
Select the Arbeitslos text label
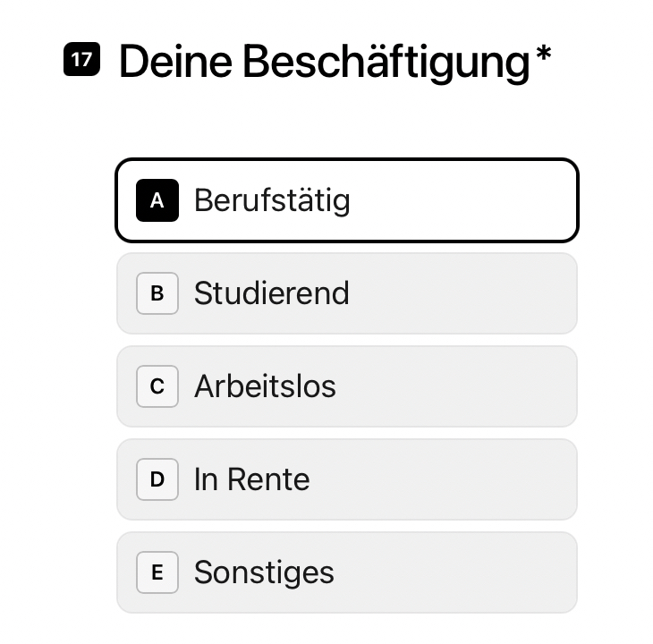(265, 386)
